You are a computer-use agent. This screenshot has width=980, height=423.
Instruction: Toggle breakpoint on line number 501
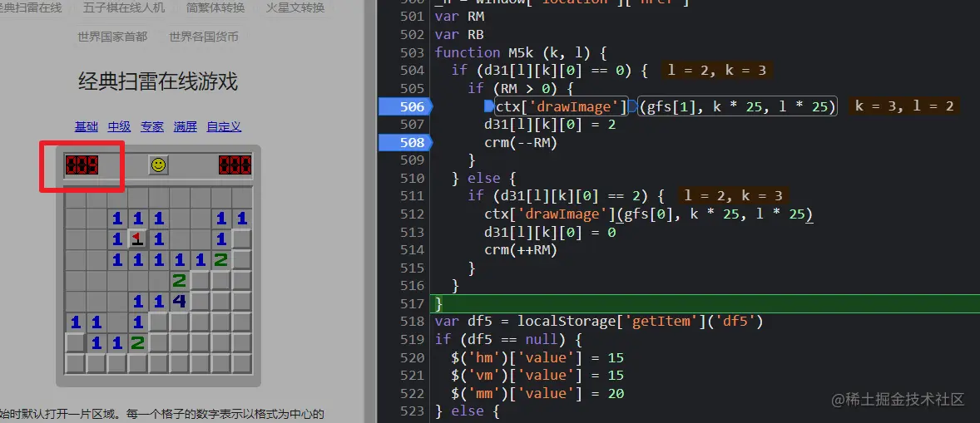(412, 17)
